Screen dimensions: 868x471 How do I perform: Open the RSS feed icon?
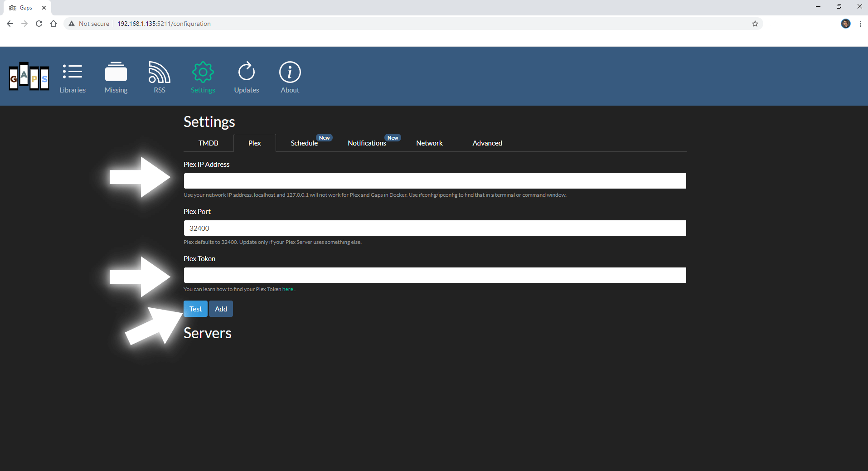(160, 72)
